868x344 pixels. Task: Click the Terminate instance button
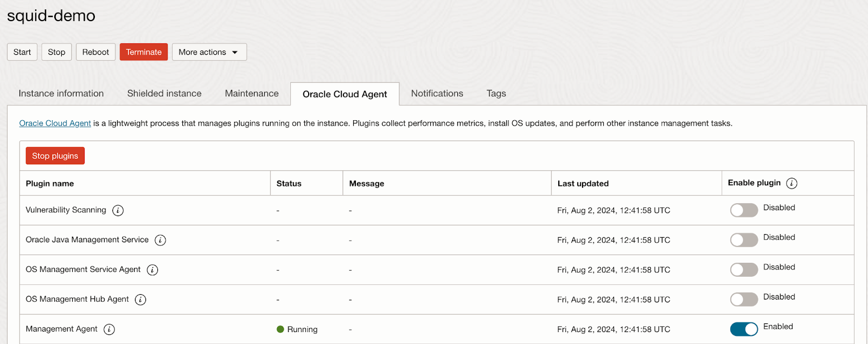[x=144, y=52]
